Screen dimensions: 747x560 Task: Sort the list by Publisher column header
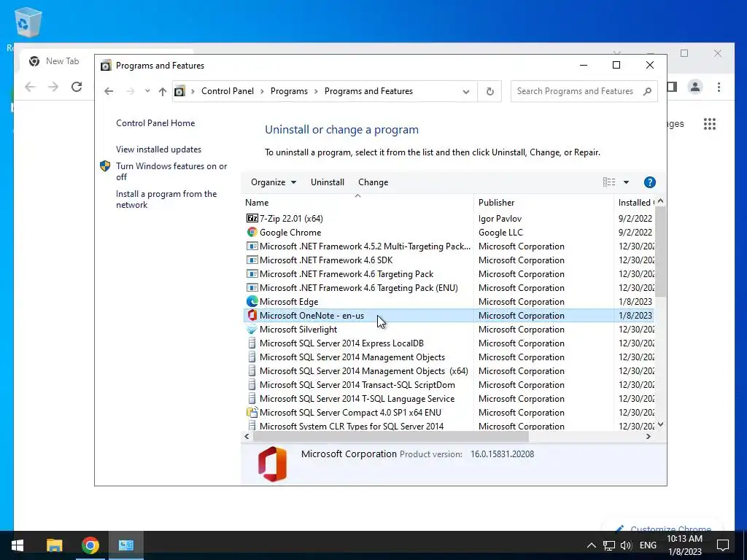543,203
